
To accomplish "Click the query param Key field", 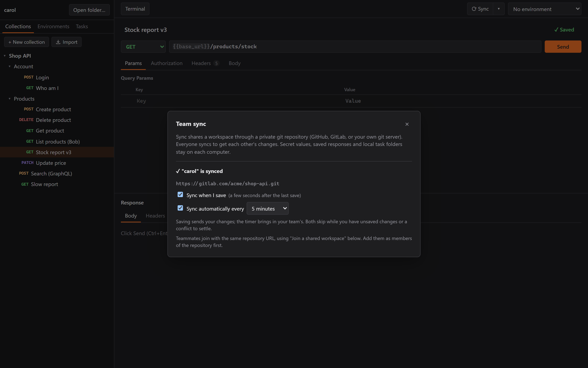I will click(238, 101).
